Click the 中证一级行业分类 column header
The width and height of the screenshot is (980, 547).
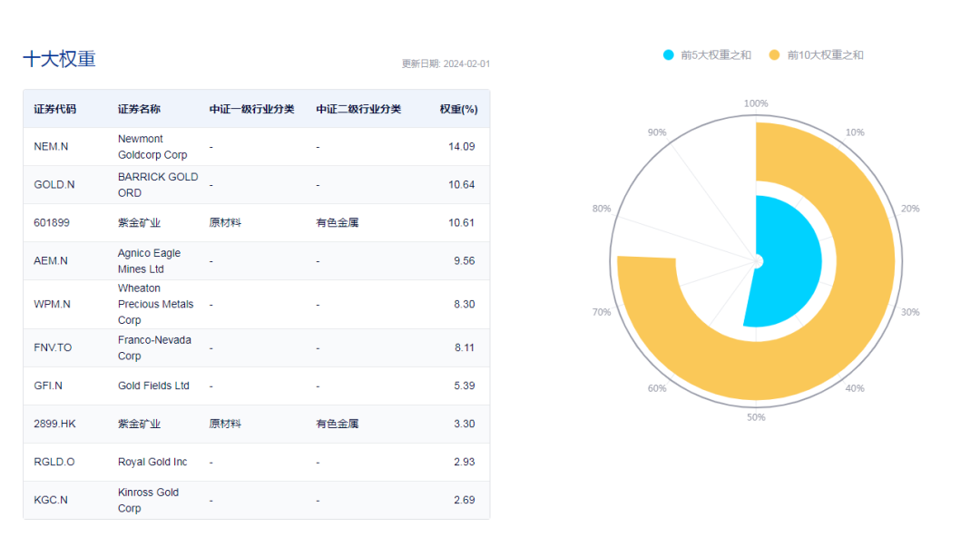[251, 109]
